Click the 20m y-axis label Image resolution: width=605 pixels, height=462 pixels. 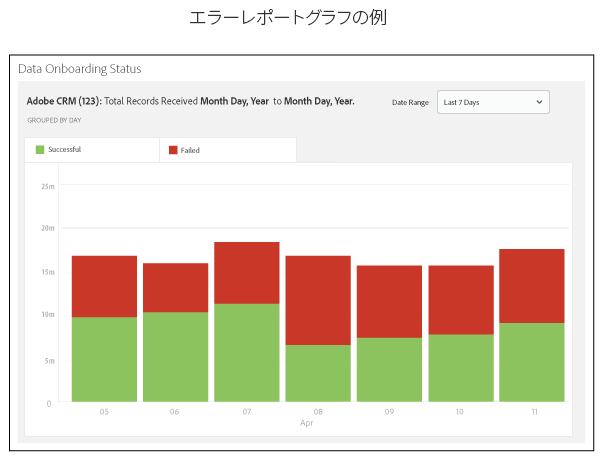48,228
